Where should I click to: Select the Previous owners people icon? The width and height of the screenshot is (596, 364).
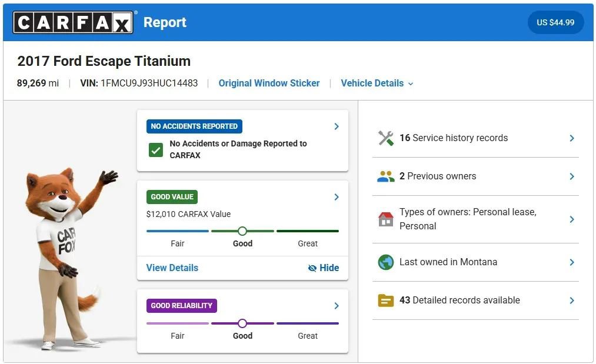[386, 176]
